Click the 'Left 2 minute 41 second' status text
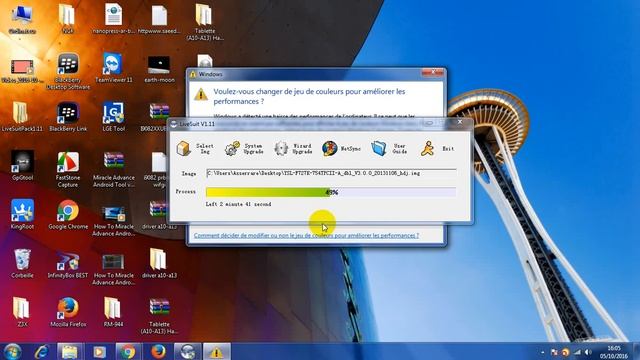 click(238, 204)
